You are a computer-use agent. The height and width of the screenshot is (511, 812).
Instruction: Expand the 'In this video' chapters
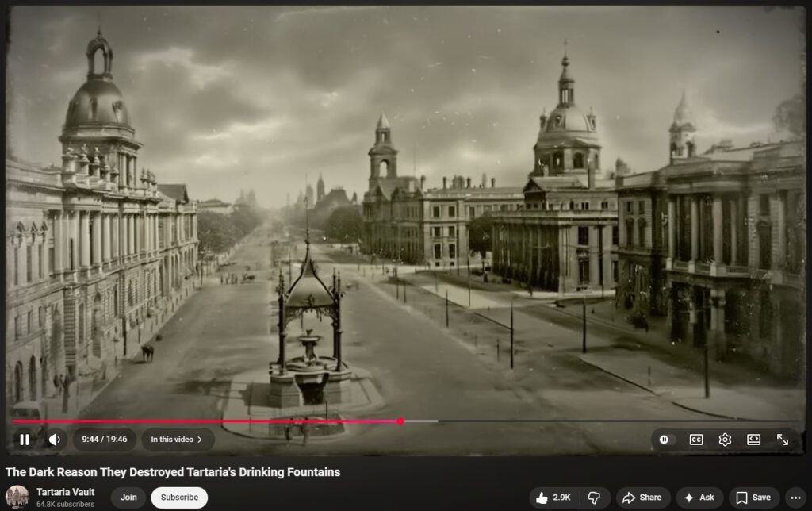(177, 440)
